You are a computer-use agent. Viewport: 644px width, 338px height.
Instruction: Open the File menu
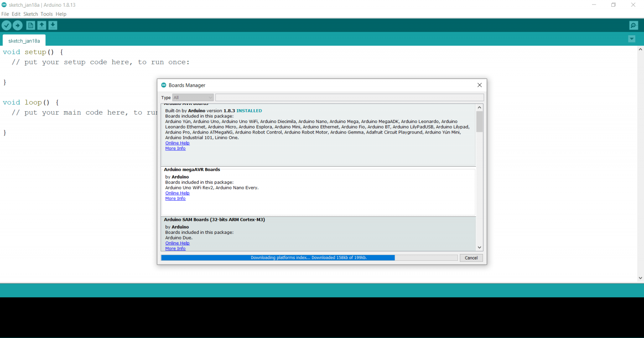pos(5,14)
